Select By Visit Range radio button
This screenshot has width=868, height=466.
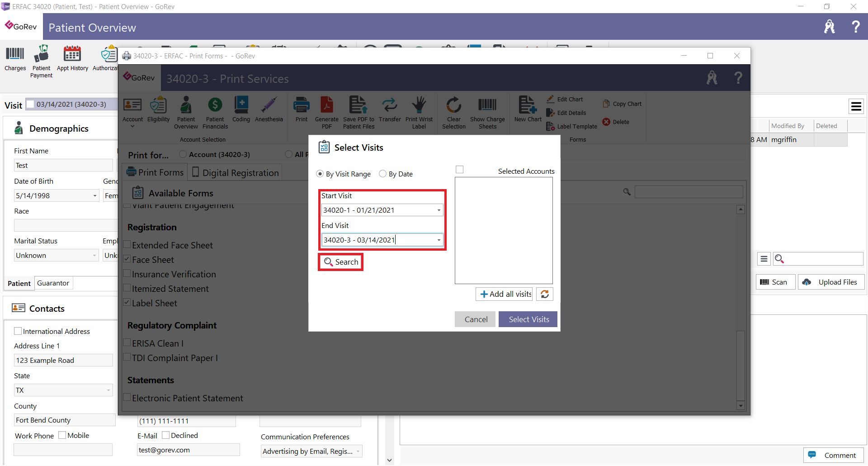(320, 174)
